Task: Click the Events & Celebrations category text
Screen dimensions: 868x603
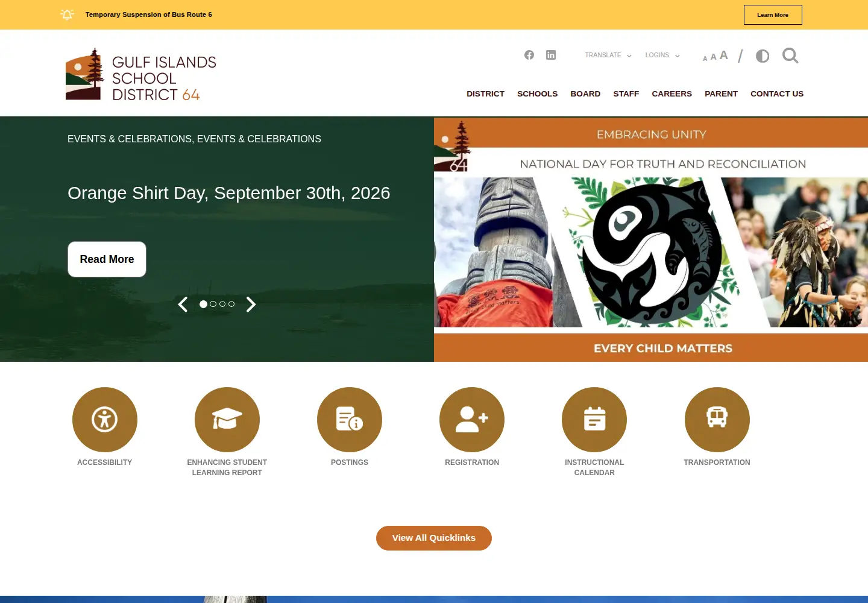Action: coord(194,139)
